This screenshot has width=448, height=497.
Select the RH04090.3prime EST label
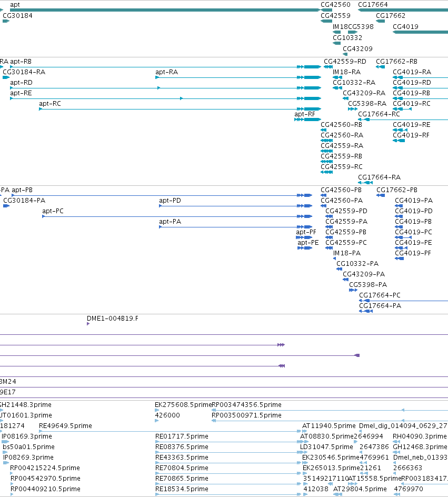point(420,436)
